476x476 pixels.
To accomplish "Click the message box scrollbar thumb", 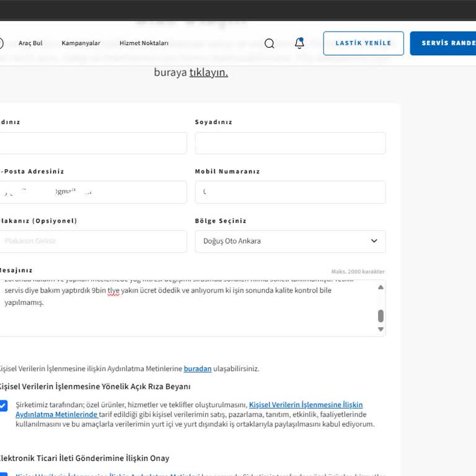I will [x=381, y=316].
